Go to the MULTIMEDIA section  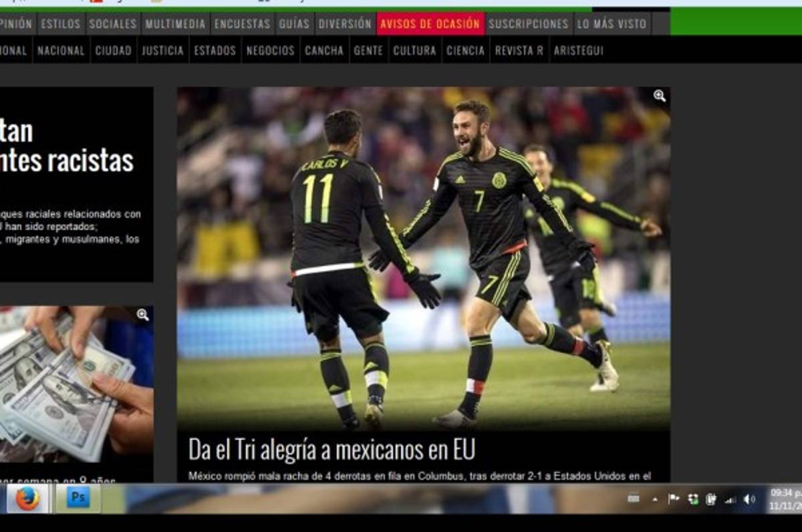point(176,23)
